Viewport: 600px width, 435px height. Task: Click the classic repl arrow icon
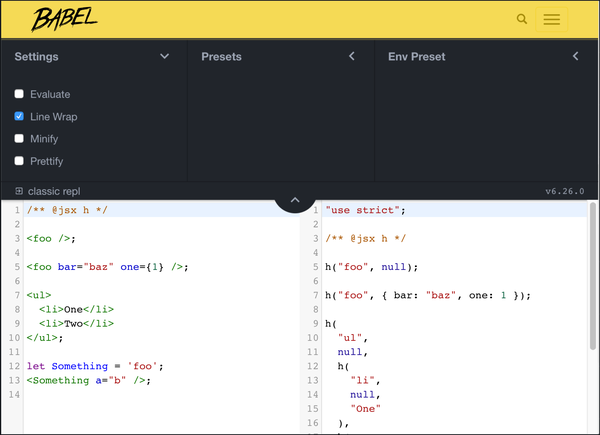click(x=19, y=191)
